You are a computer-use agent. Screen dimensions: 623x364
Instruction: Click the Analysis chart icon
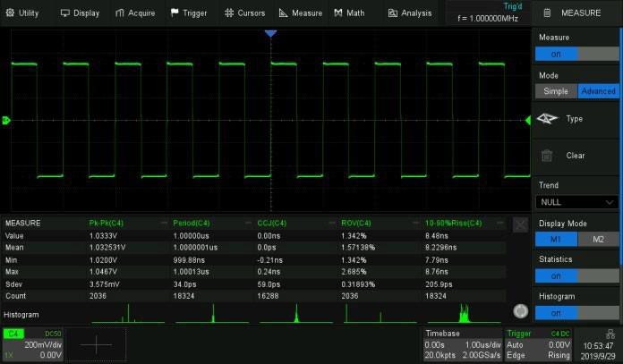[x=393, y=13]
